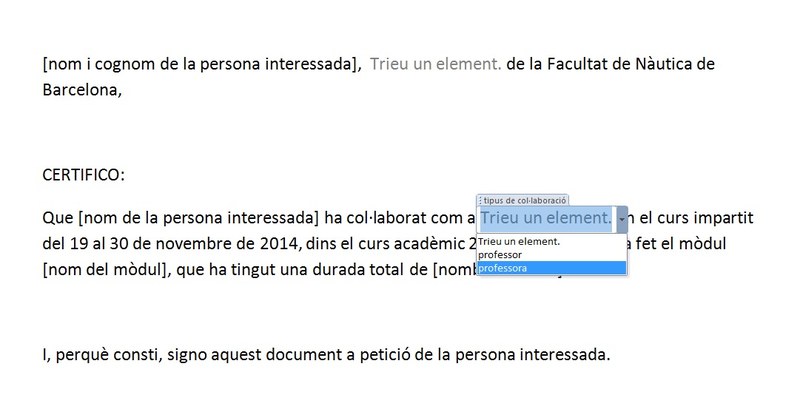The width and height of the screenshot is (800, 409).
Task: Click the partially hidden [nom placeholder after "total de"
Action: click(x=455, y=269)
